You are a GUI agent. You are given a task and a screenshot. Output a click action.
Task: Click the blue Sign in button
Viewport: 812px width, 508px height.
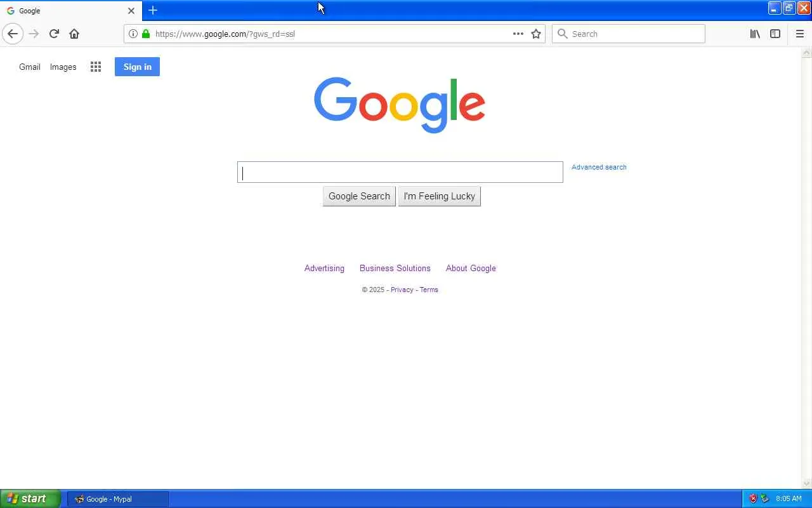137,67
